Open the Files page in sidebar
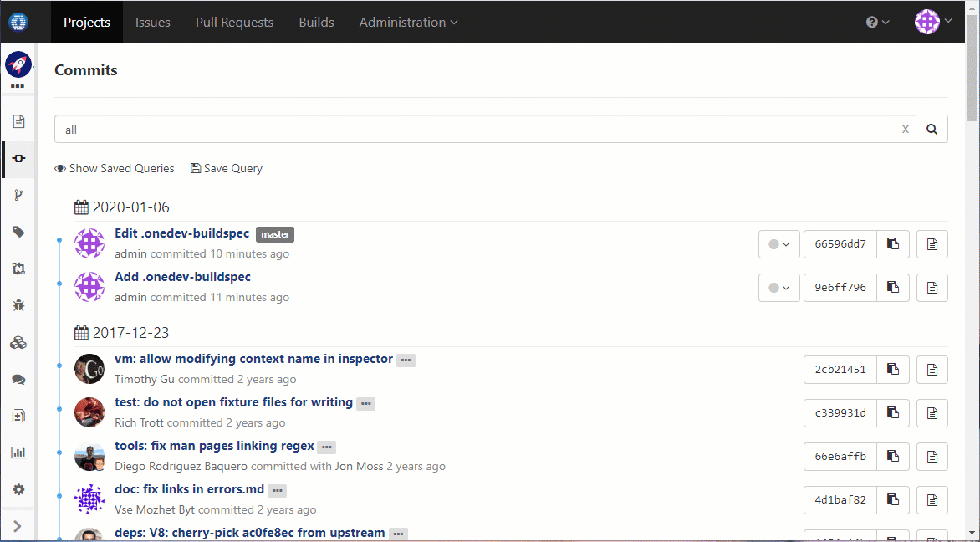The image size is (980, 542). pyautogui.click(x=18, y=121)
